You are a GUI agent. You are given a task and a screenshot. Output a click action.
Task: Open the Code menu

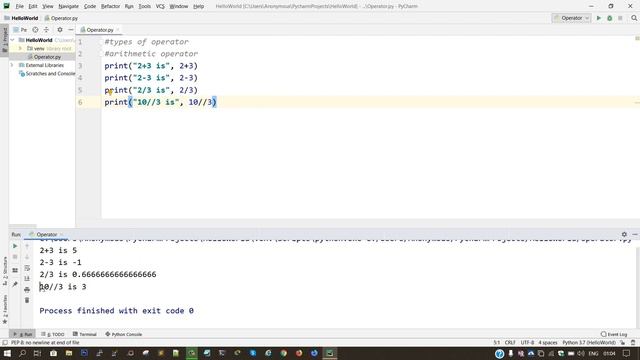click(90, 6)
